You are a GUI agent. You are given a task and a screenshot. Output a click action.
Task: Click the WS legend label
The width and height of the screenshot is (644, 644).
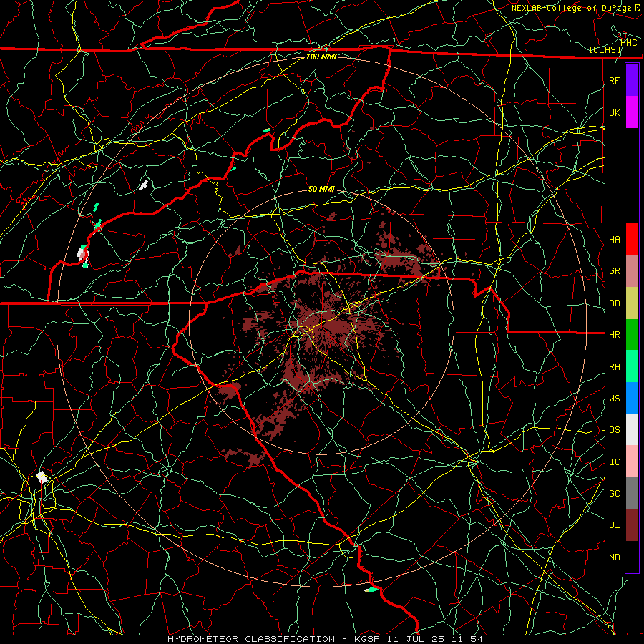(x=614, y=399)
